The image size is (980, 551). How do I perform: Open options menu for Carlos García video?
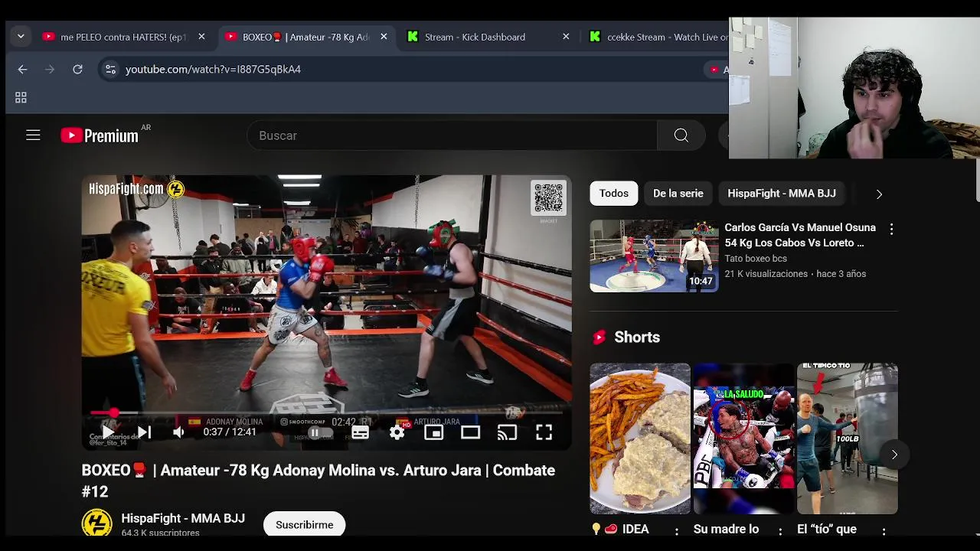point(891,229)
